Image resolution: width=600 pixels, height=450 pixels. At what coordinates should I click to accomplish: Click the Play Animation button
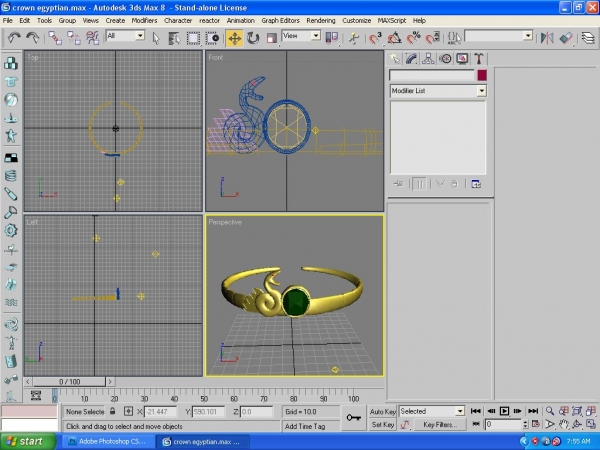504,411
